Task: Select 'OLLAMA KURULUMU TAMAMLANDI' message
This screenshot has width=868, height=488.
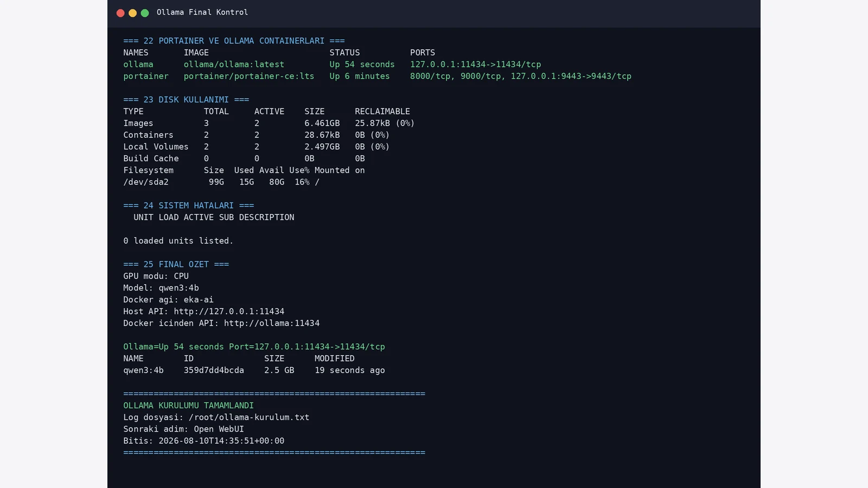Action: point(189,406)
